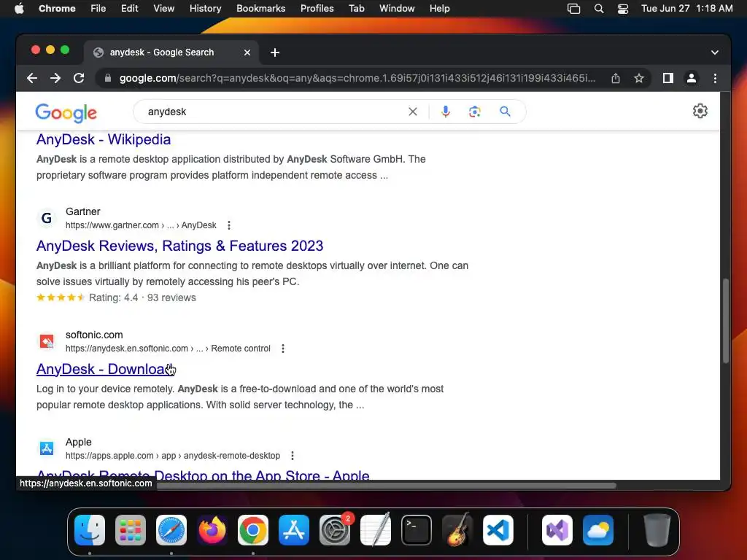Click the horizontal scrollbar
Viewport: 747px width, 560px height.
point(386,485)
